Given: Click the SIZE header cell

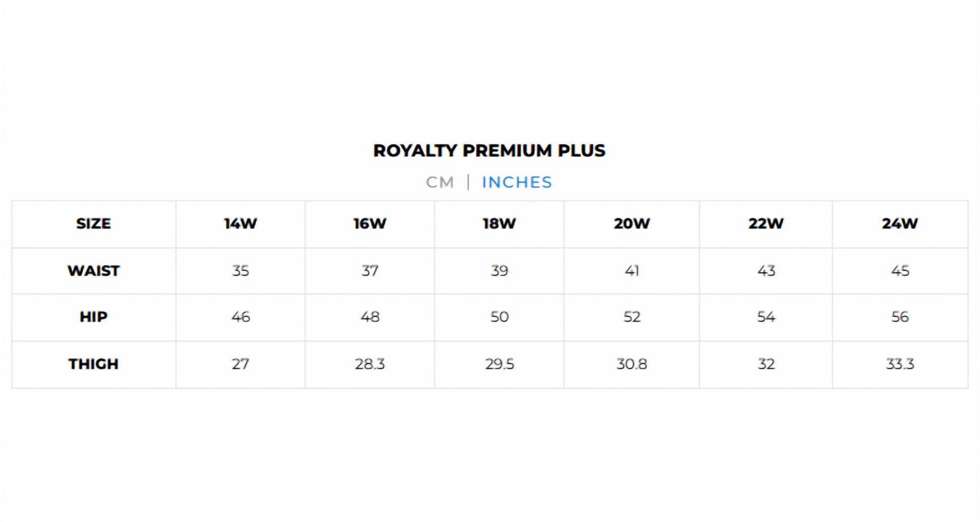Looking at the screenshot, I should [94, 223].
